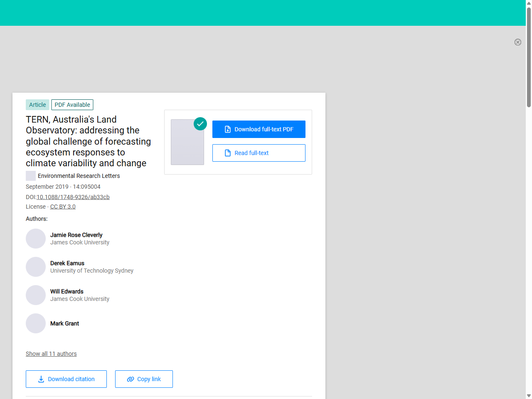Open the Jamie Rose Cleverly author name
Screen dimensions: 532x399
click(76, 235)
